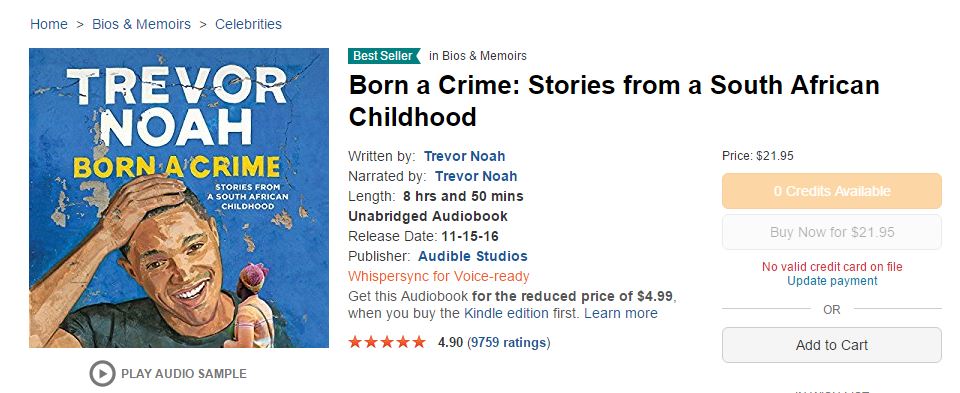Open publisher Audible Studios link

coord(473,256)
